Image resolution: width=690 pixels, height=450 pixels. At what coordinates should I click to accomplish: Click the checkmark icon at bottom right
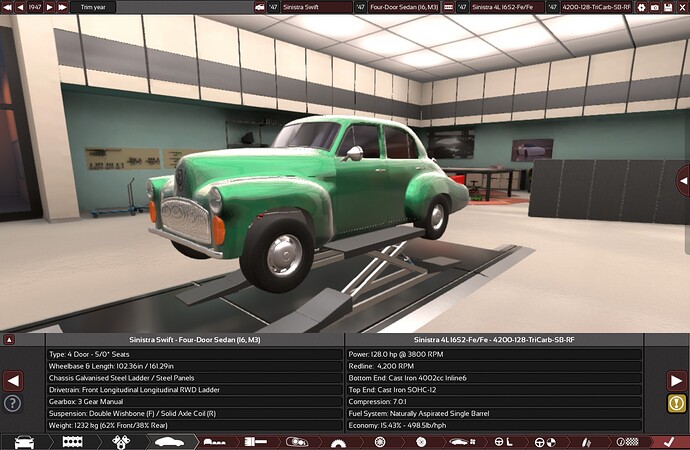[x=667, y=441]
